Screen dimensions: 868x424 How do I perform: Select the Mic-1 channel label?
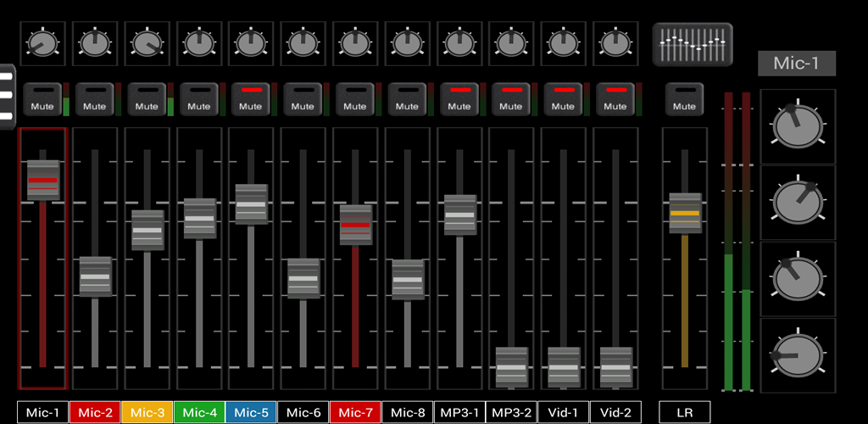point(42,412)
